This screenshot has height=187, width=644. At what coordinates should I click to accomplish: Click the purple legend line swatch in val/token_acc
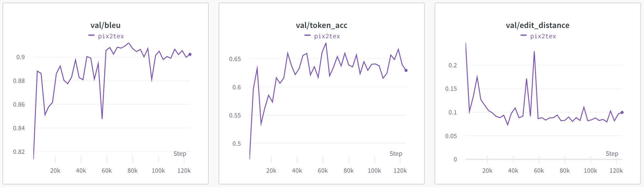point(308,35)
